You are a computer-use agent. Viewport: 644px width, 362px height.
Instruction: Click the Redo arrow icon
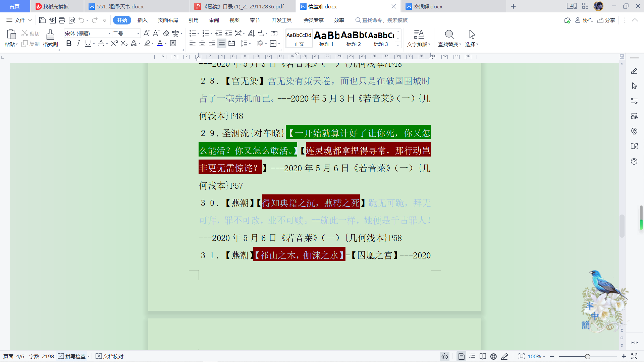tap(95, 20)
